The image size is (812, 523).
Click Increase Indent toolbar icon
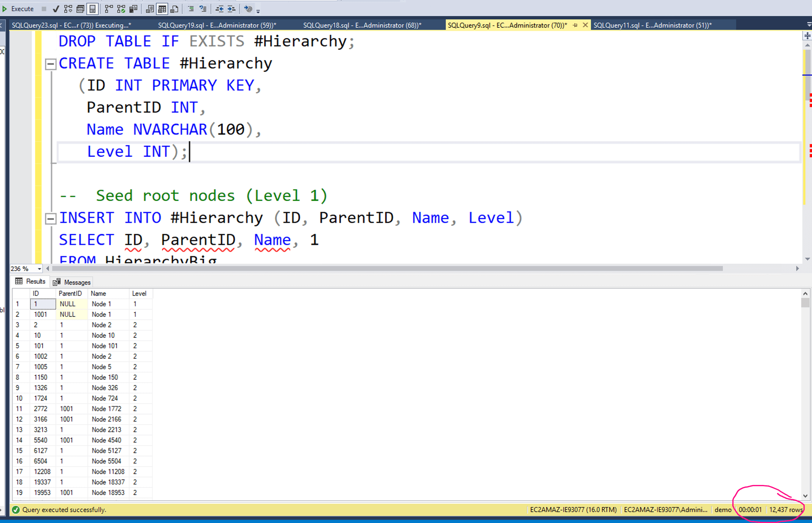tap(231, 9)
